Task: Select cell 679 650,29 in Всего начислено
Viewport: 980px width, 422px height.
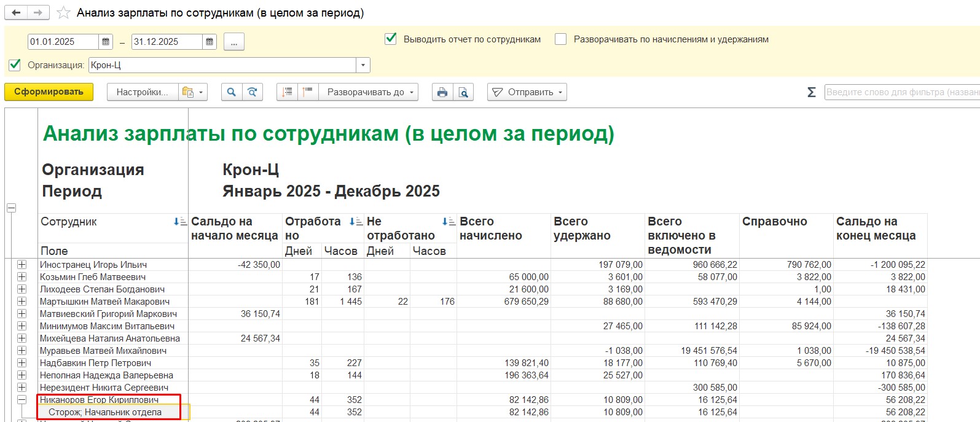Action: coord(504,302)
